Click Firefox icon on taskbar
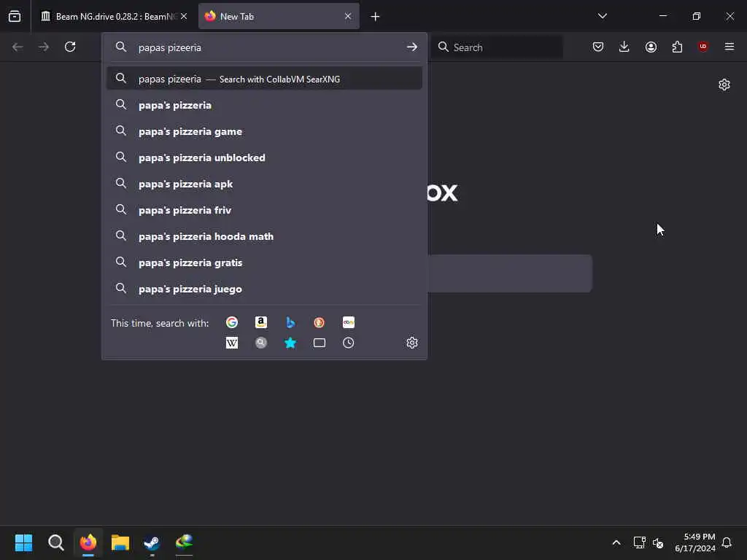Image resolution: width=747 pixels, height=560 pixels. pyautogui.click(x=88, y=542)
